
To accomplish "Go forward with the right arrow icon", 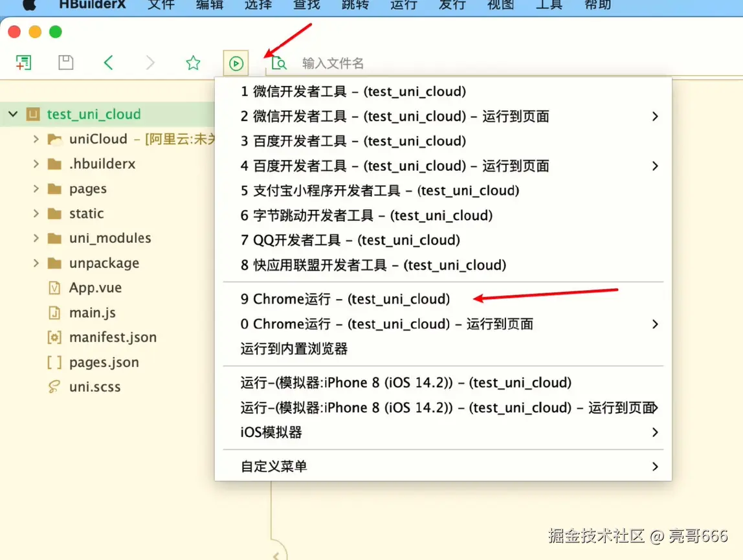I will (150, 63).
